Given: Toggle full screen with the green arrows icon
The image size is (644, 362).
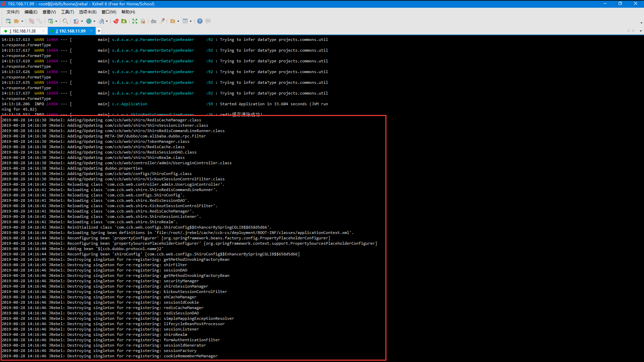Looking at the screenshot, I should pyautogui.click(x=135, y=21).
